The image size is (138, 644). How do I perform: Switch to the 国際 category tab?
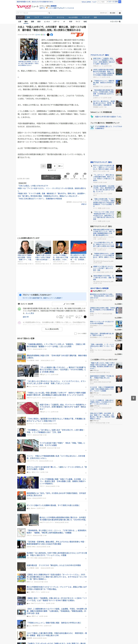[x=32, y=21]
